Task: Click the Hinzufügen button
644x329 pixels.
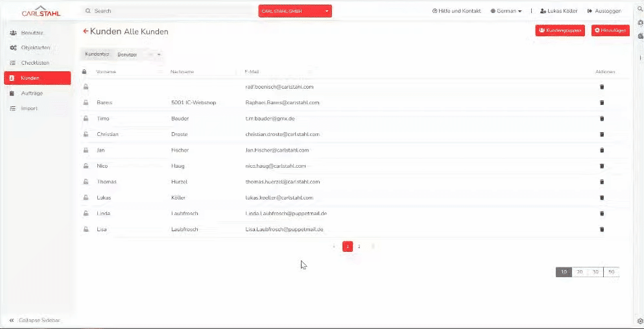Action: [610, 30]
